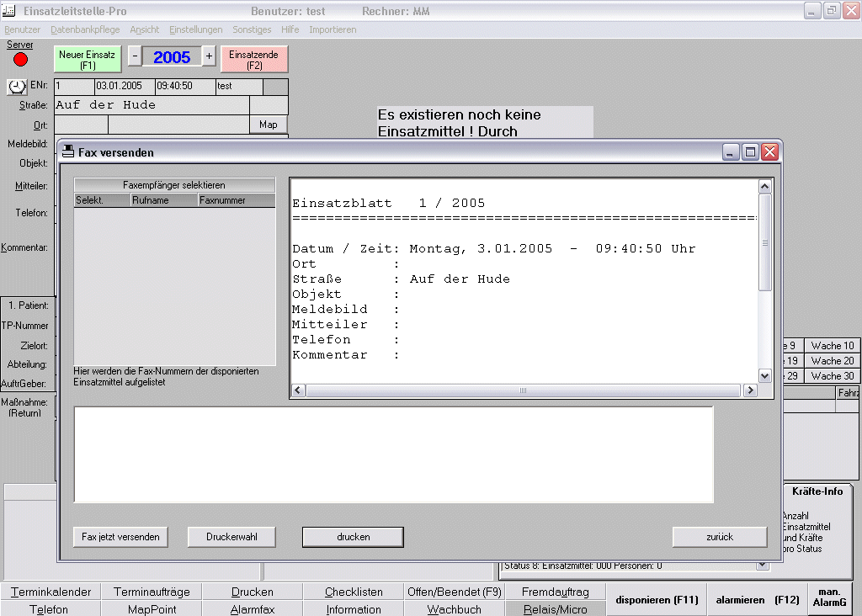Click the Einsatzblatt preview scroll-up arrow
The width and height of the screenshot is (862, 616).
click(764, 187)
